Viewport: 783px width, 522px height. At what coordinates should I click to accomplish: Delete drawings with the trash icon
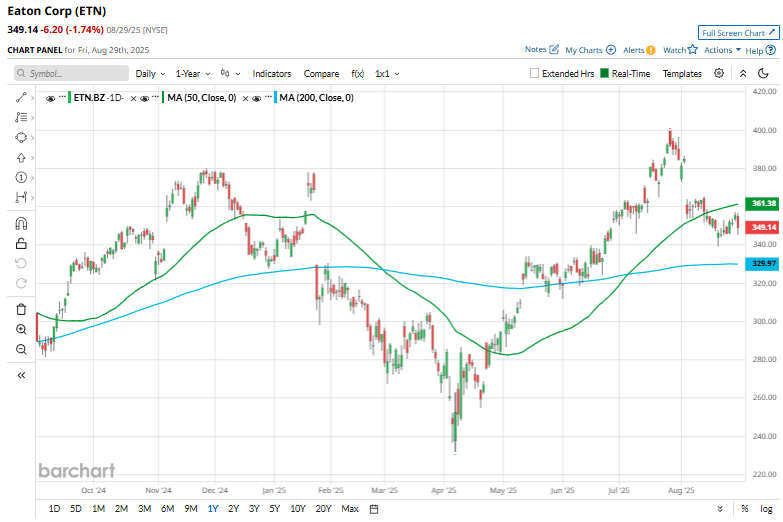click(21, 309)
